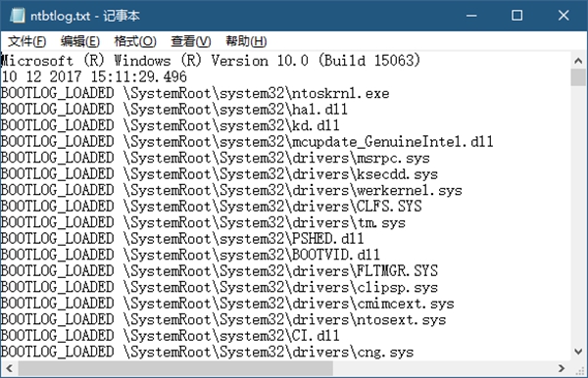Maximize the Notepad window
This screenshot has height=378, width=588.
pos(517,16)
